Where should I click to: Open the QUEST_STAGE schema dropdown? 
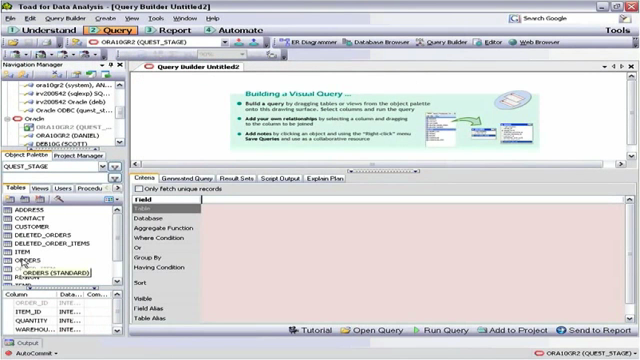click(102, 167)
